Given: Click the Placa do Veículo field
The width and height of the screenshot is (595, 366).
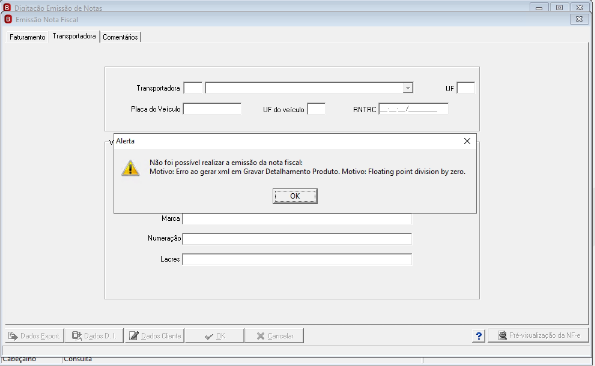Looking at the screenshot, I should click(212, 109).
